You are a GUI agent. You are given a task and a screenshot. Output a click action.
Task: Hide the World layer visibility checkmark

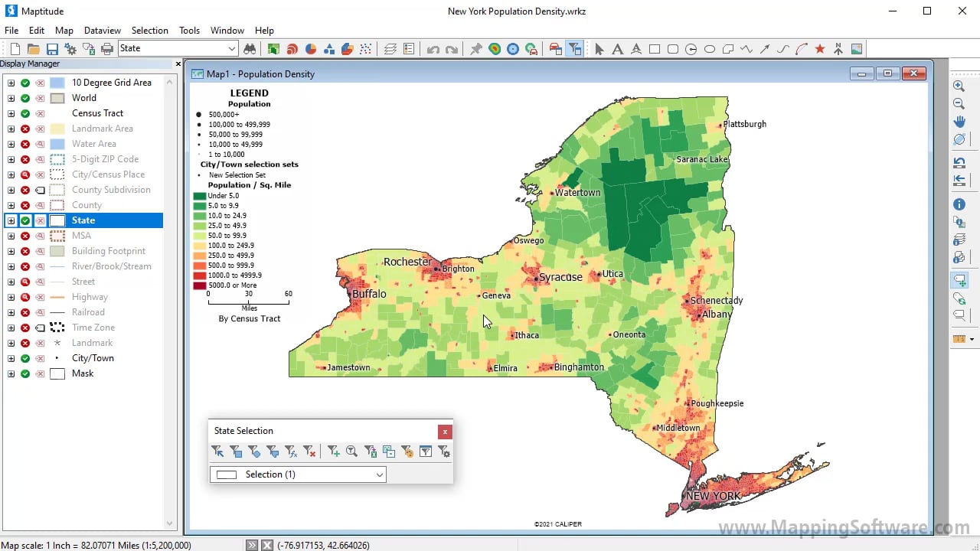25,98
